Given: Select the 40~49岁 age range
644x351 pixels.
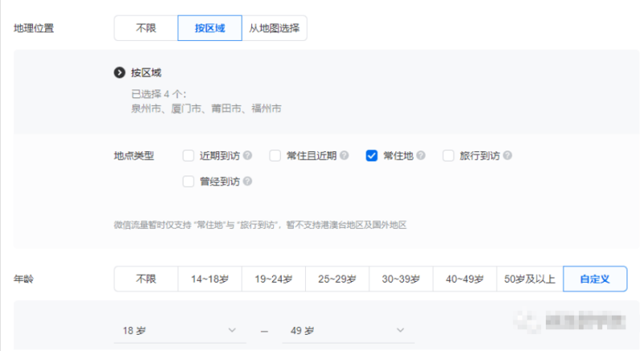Looking at the screenshot, I should coord(465,279).
